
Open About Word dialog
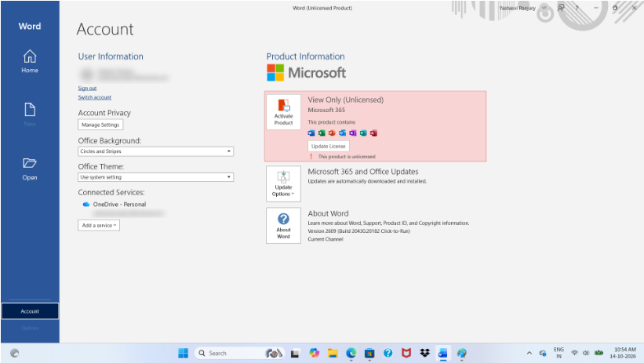coord(283,226)
